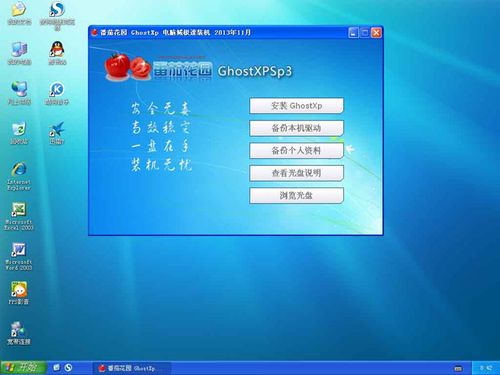This screenshot has width=500, height=375.
Task: Click the installer title bar text
Action: [175, 33]
